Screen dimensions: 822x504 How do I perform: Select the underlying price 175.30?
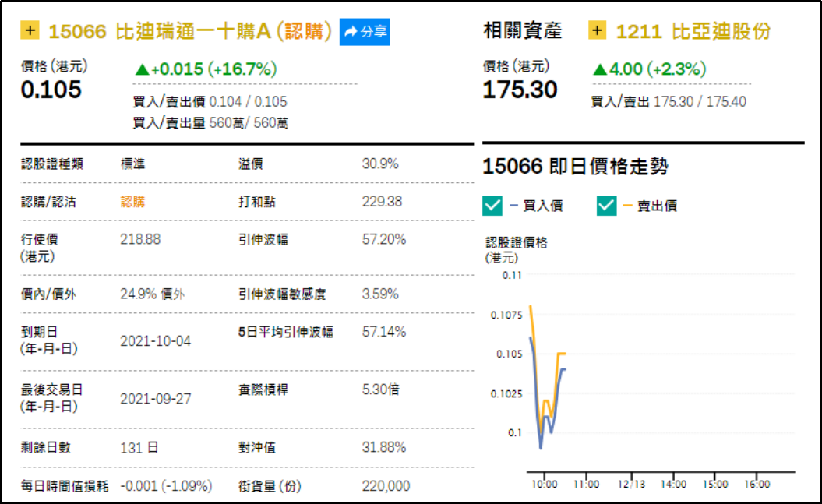pyautogui.click(x=520, y=90)
